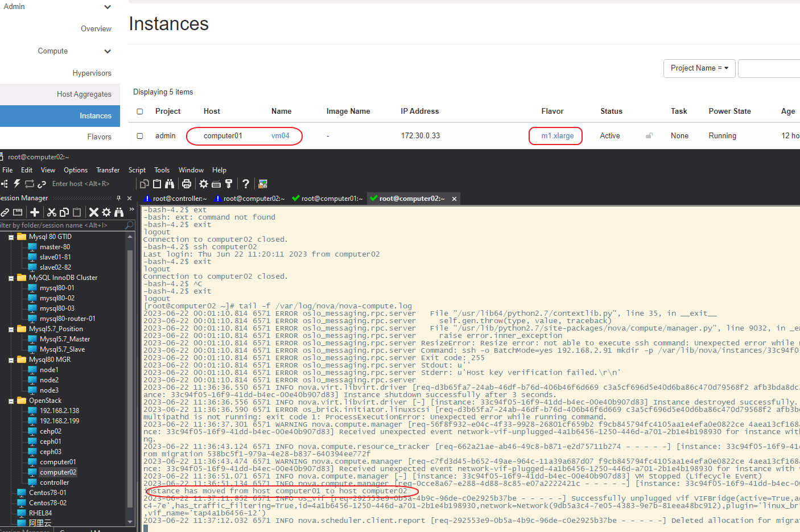Open the Project Name filter dropdown
800x532 pixels.
(x=699, y=68)
